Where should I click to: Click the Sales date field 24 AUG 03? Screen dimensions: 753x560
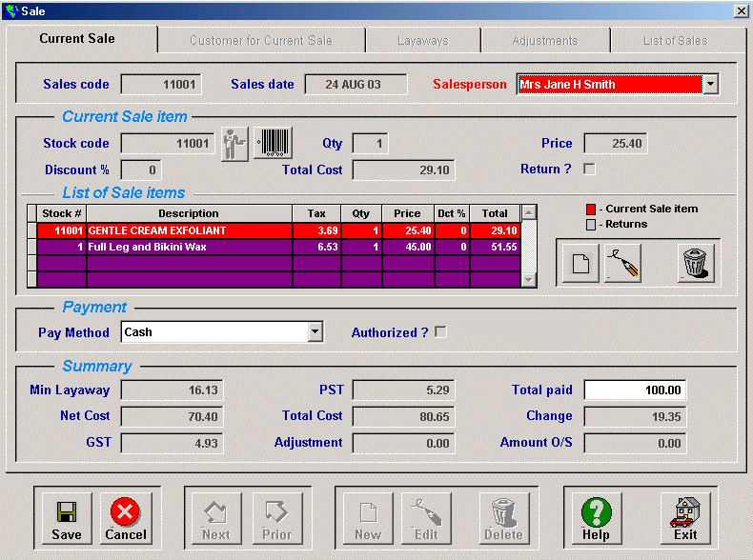[x=356, y=85]
